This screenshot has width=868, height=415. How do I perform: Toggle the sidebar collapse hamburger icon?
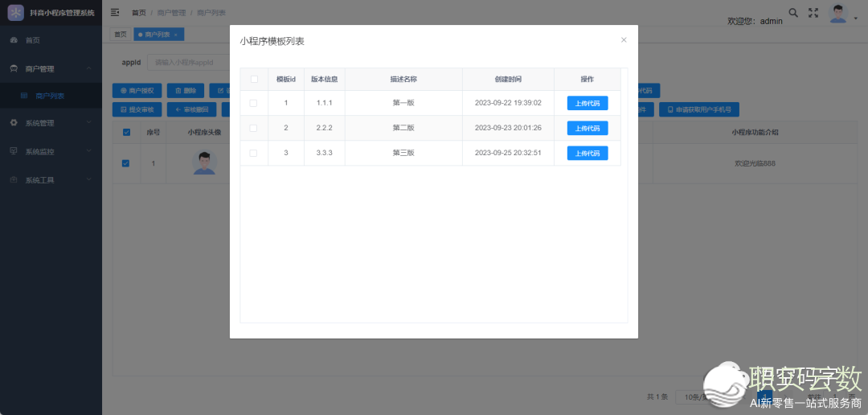tap(115, 12)
